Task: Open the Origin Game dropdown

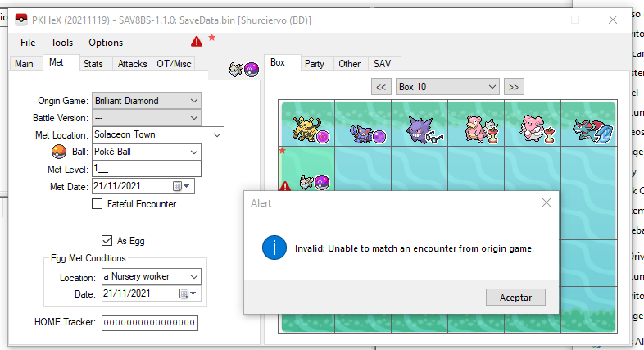Action: pos(194,101)
